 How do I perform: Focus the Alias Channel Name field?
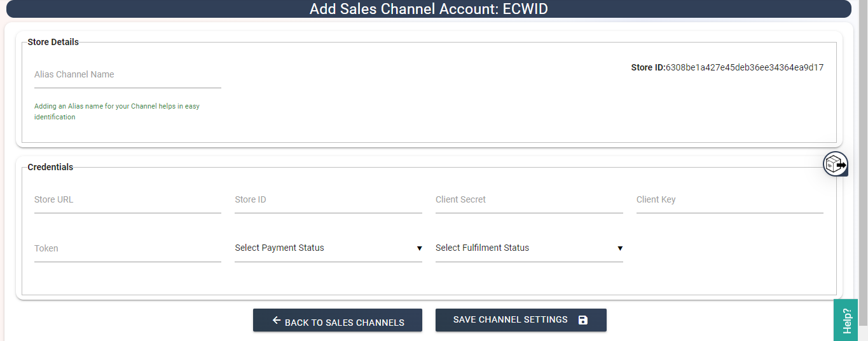128,75
